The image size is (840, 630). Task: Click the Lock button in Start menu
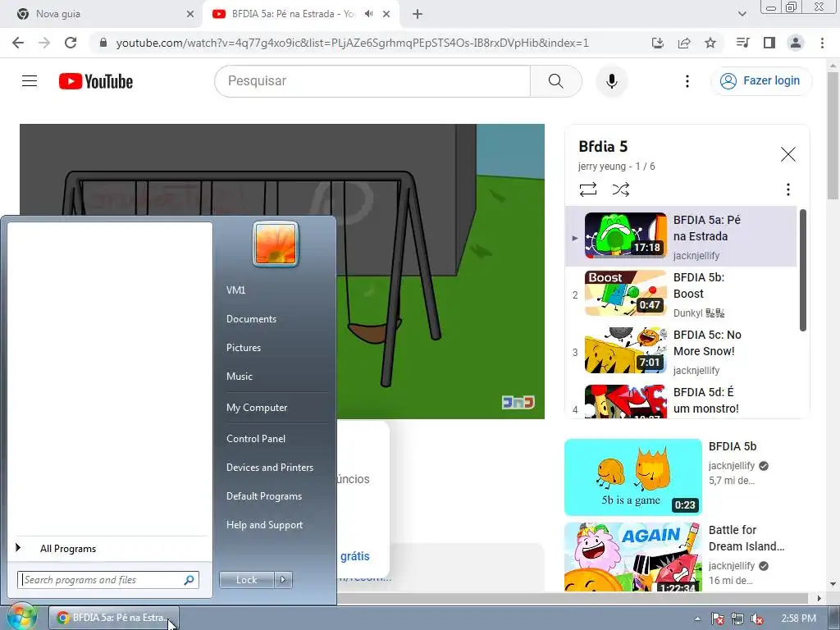point(246,580)
